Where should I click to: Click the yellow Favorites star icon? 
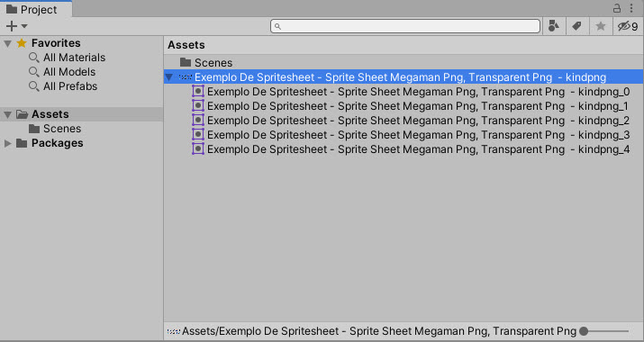coord(22,43)
